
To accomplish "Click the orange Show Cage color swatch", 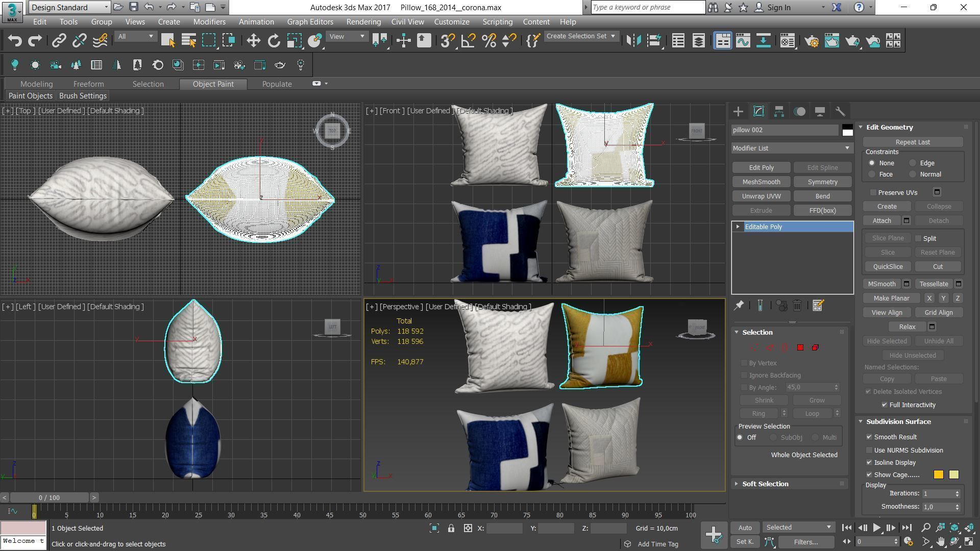I will pyautogui.click(x=938, y=475).
